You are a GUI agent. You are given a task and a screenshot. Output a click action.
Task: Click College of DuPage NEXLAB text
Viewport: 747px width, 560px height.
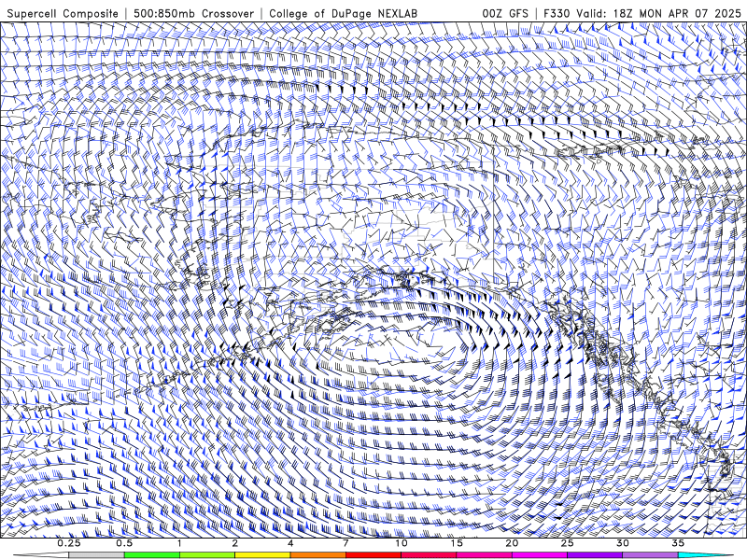click(343, 13)
